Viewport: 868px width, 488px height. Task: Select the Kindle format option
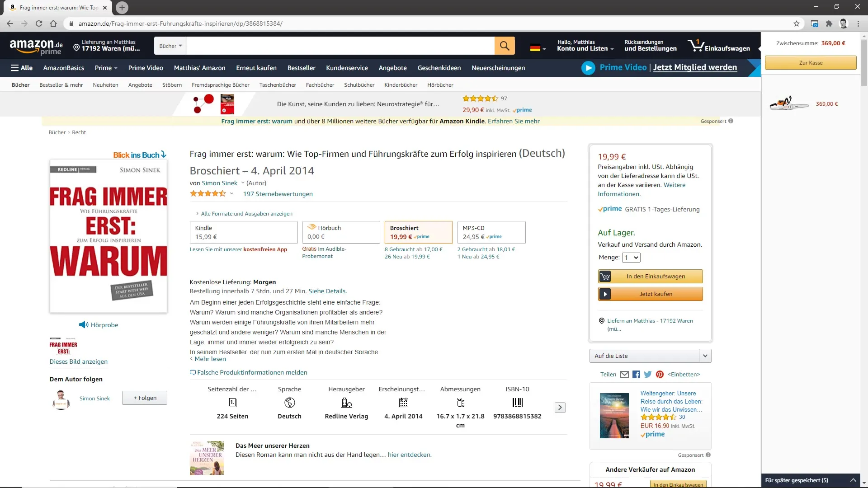(244, 232)
